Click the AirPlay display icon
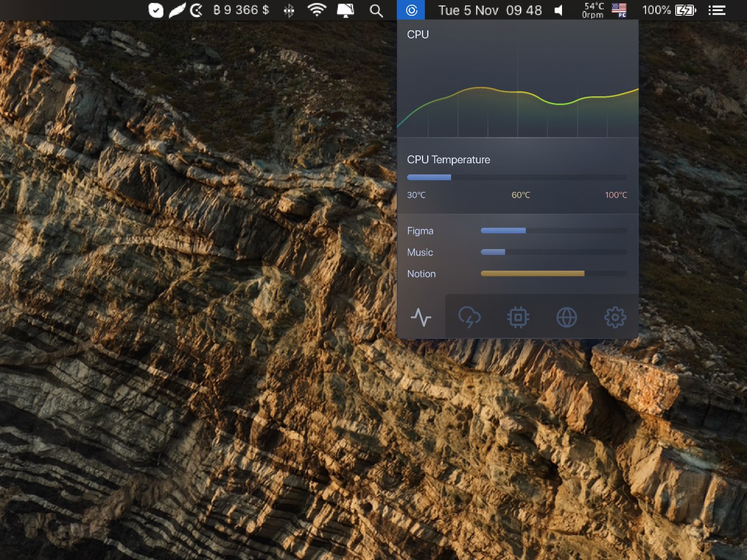The width and height of the screenshot is (747, 560). [x=345, y=10]
